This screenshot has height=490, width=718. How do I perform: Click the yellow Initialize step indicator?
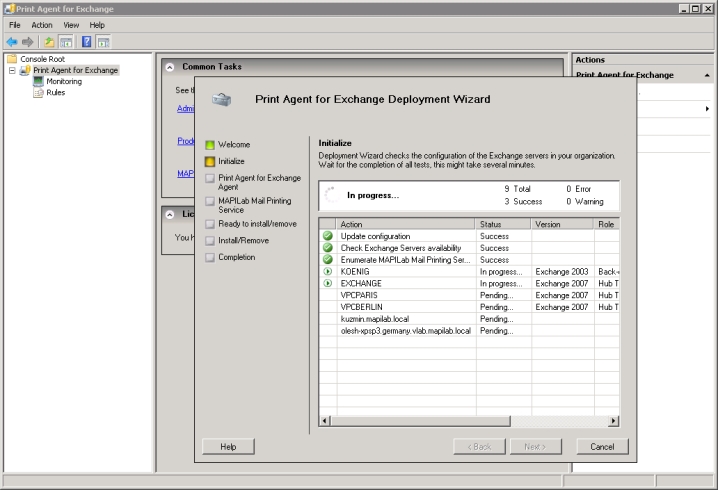(210, 161)
